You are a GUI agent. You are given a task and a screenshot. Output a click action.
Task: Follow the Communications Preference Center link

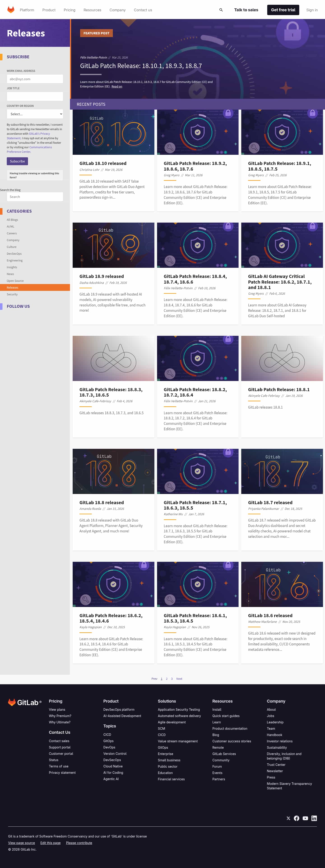coord(29,149)
